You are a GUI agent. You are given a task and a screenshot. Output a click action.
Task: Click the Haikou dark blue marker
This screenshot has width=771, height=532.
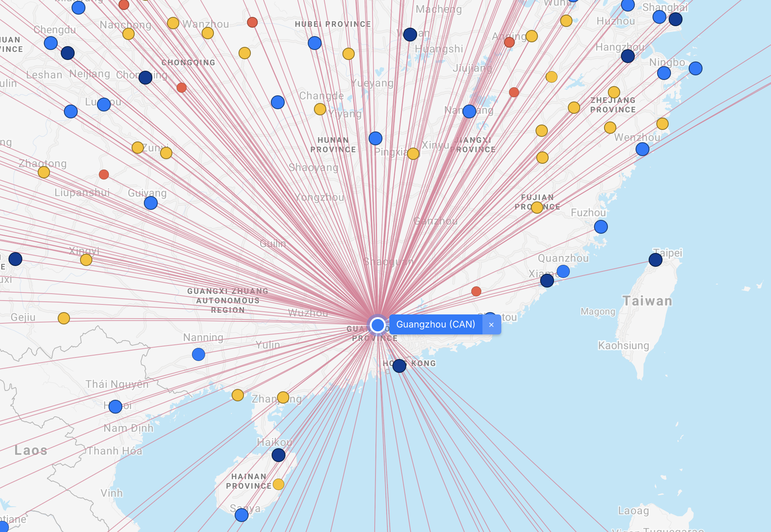(x=278, y=455)
